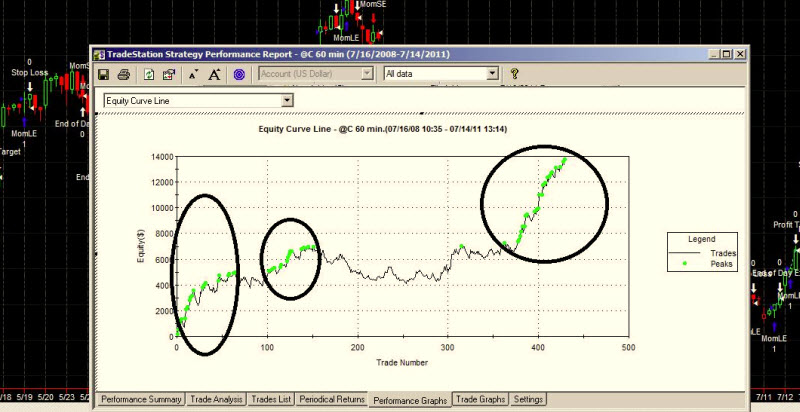This screenshot has width=800, height=412.
Task: Open the Settings tab
Action: (528, 399)
